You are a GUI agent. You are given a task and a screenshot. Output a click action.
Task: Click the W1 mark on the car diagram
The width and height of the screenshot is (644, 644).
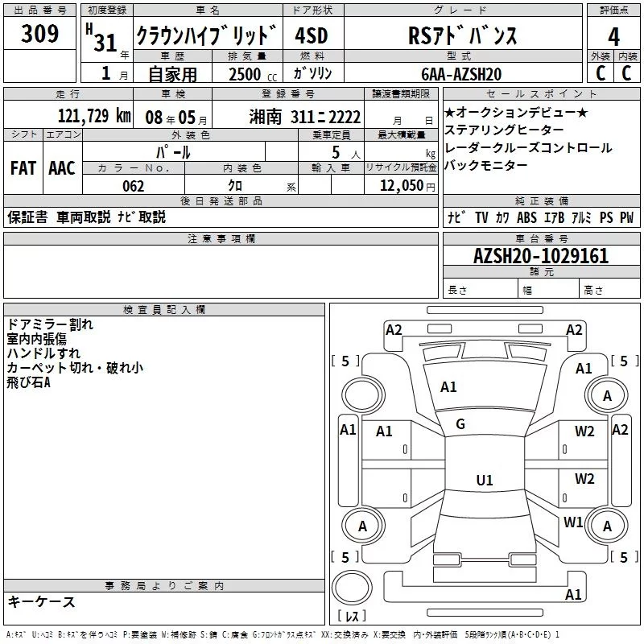click(x=573, y=522)
